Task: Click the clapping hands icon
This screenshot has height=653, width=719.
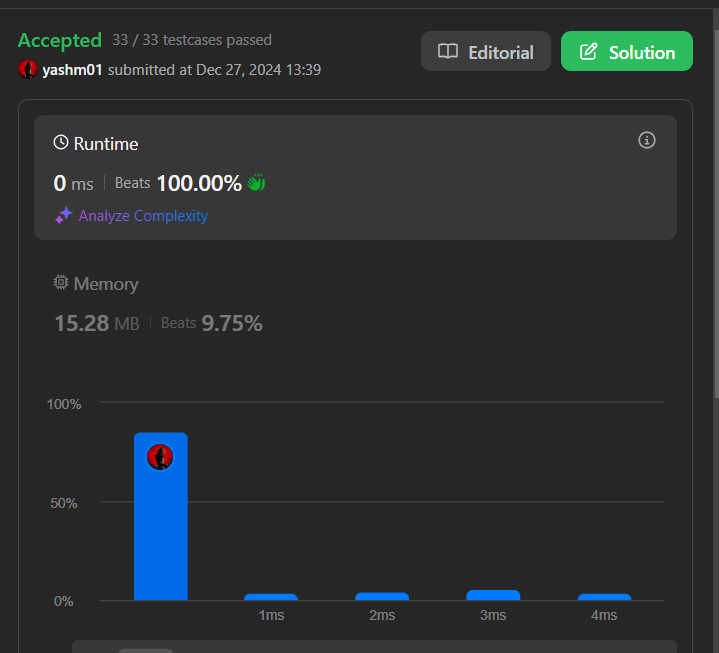Action: [x=256, y=183]
